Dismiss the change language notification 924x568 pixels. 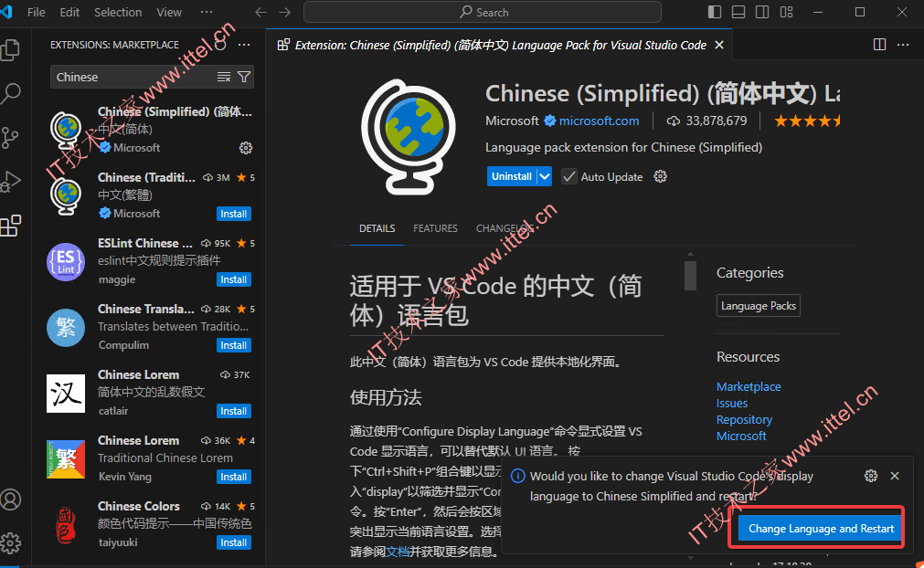(895, 476)
